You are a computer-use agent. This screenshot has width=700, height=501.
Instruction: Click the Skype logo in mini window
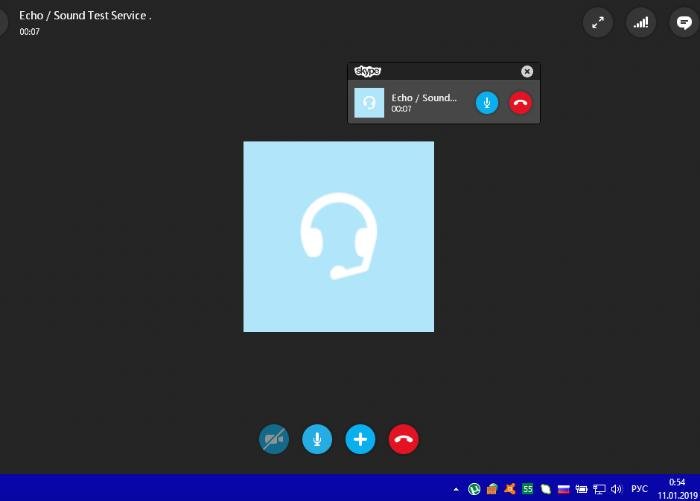[368, 71]
